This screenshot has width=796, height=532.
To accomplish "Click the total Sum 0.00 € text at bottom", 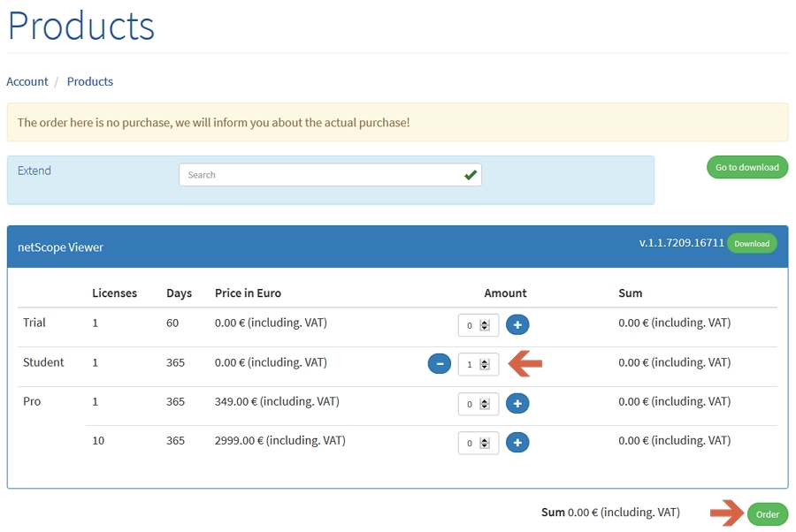I will [x=610, y=513].
